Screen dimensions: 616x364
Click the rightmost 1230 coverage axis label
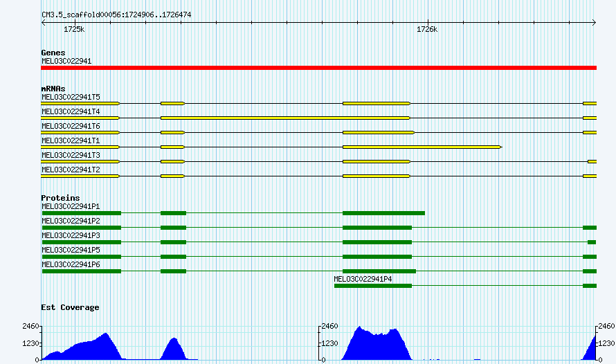(x=607, y=343)
